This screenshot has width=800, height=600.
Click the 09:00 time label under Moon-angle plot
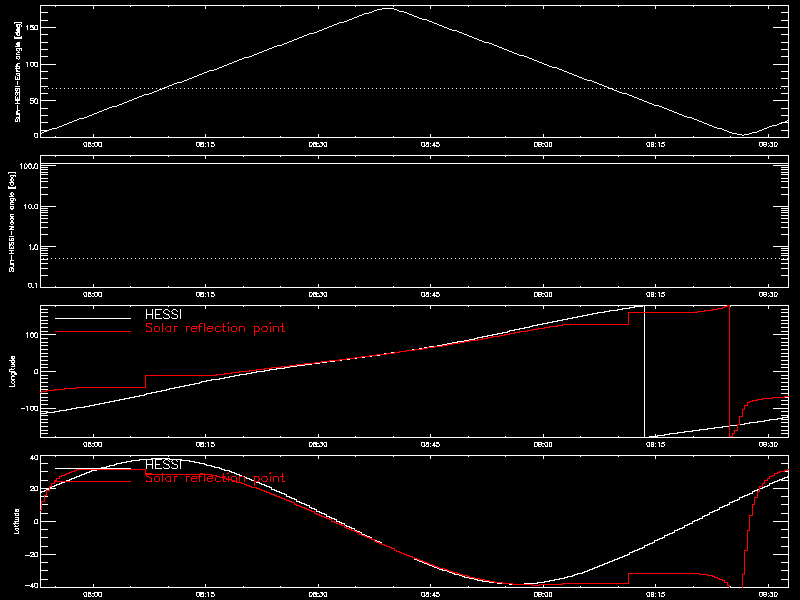click(543, 295)
